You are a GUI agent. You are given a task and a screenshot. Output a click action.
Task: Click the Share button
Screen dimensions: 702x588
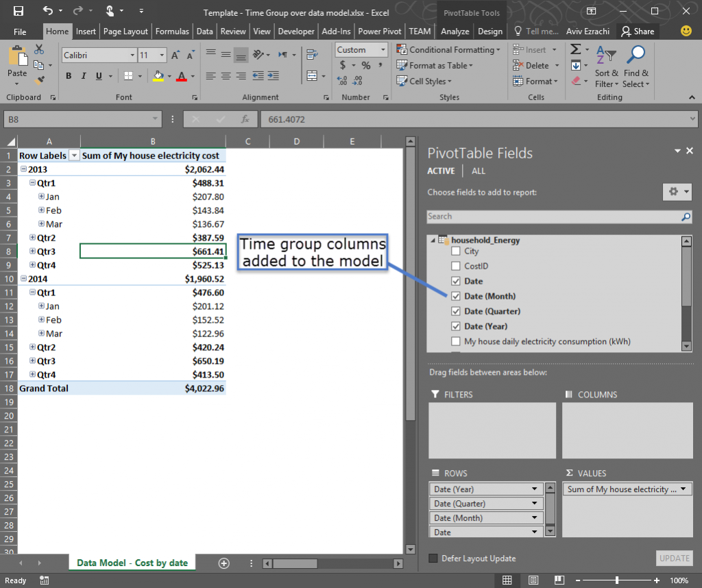(x=638, y=30)
